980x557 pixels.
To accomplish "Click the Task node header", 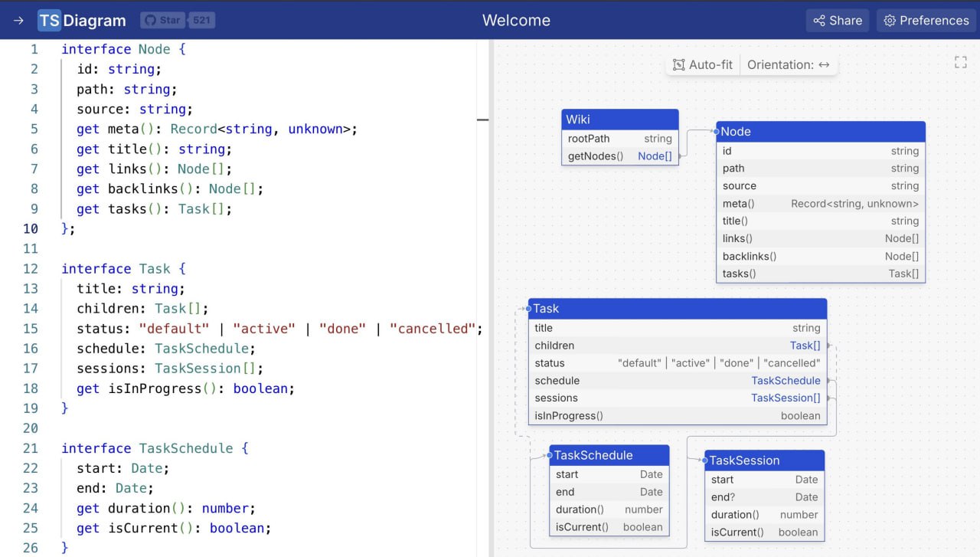I will coord(677,309).
